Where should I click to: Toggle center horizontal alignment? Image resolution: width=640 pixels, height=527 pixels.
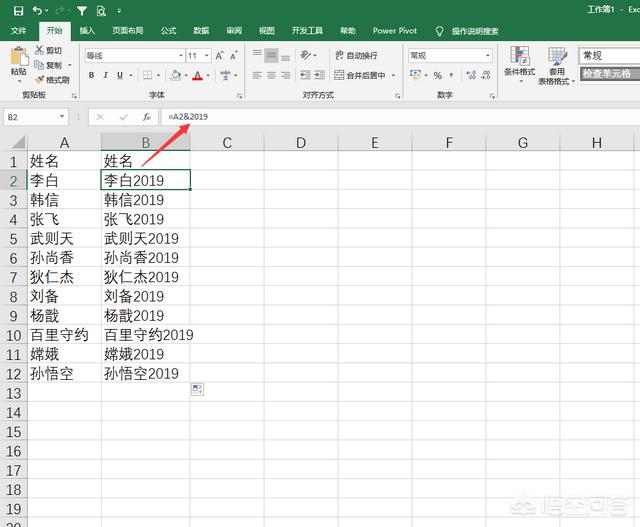coord(271,75)
